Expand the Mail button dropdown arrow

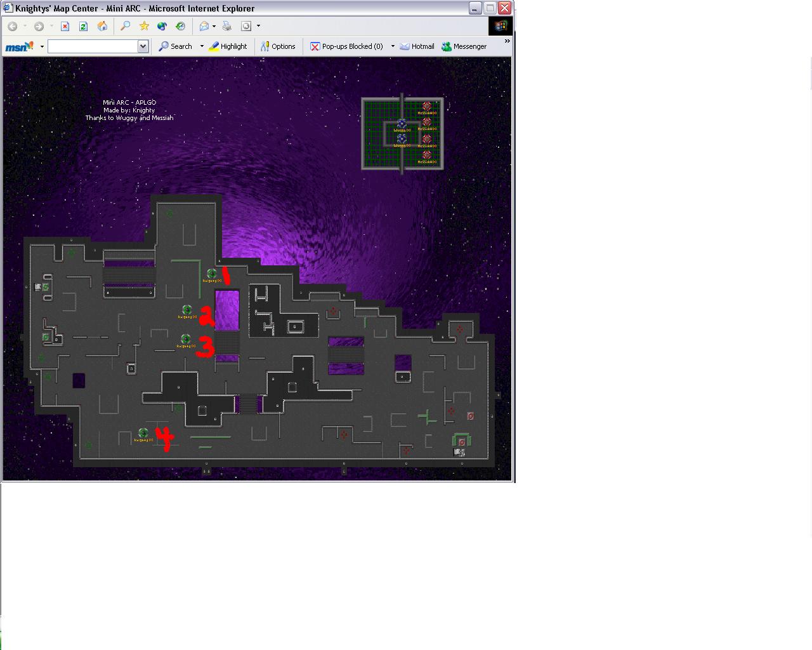214,26
